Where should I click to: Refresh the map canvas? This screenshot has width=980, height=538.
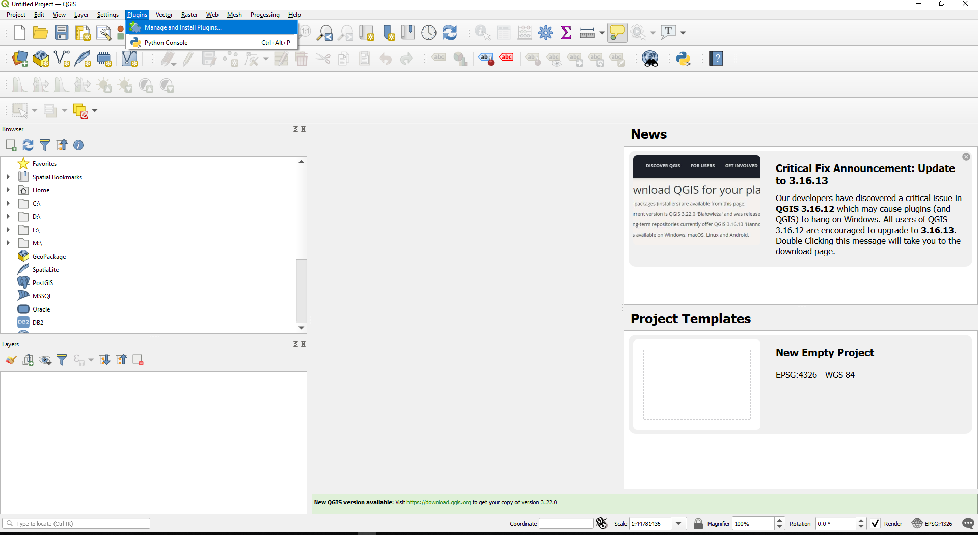pos(449,32)
